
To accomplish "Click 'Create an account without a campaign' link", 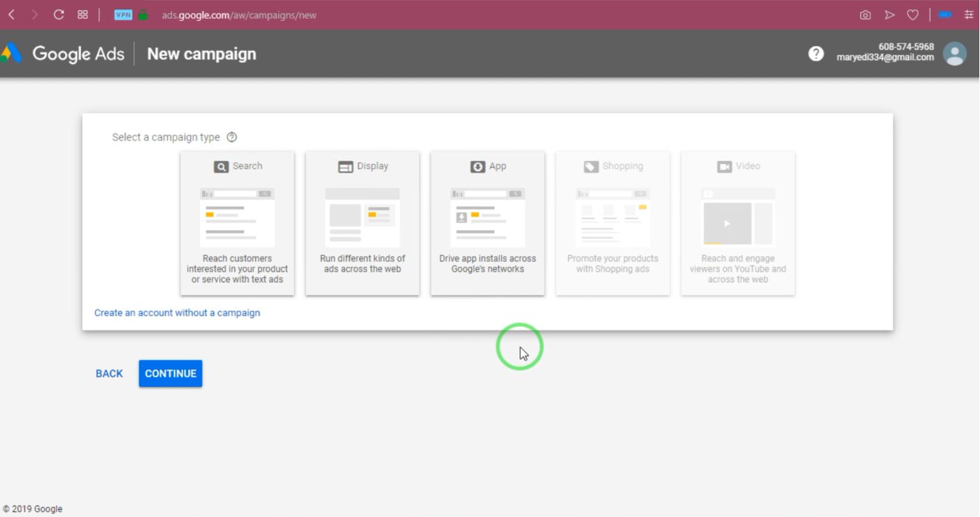I will (x=177, y=313).
